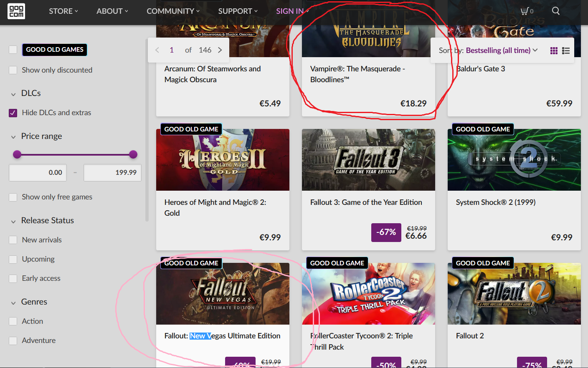Click the minimum price slider handle
Viewport: 588px width, 368px height.
tap(17, 154)
